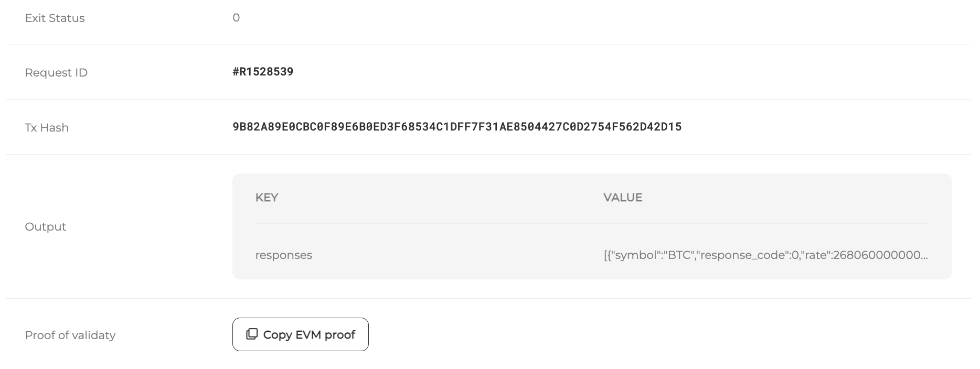This screenshot has width=980, height=369.
Task: Click the Proof of validaty label
Action: tap(70, 335)
